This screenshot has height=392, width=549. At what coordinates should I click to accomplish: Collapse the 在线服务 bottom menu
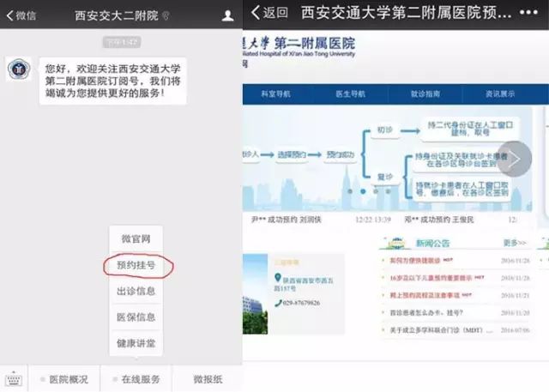point(136,379)
